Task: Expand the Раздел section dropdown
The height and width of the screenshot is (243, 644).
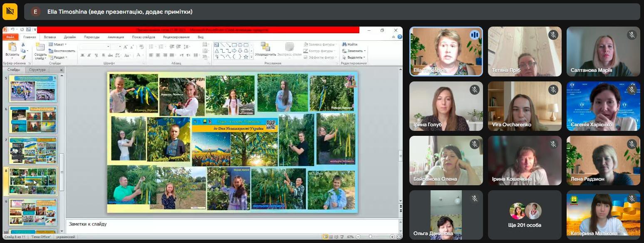Action: point(57,57)
